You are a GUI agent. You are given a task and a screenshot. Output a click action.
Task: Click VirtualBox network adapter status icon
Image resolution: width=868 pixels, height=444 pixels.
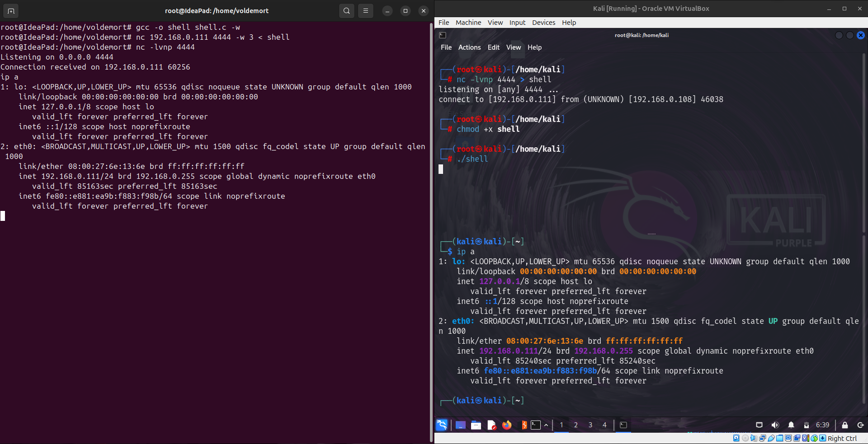763,438
